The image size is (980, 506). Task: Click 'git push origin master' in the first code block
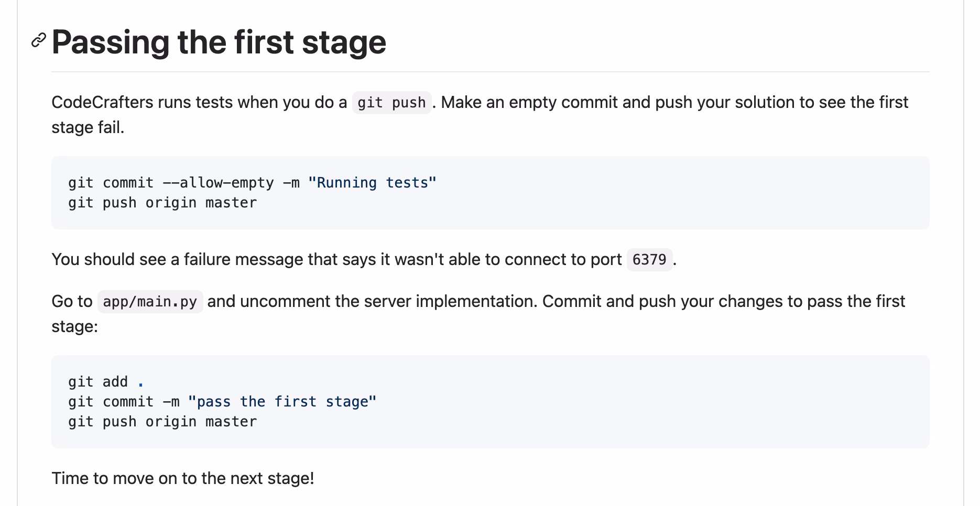pos(162,203)
